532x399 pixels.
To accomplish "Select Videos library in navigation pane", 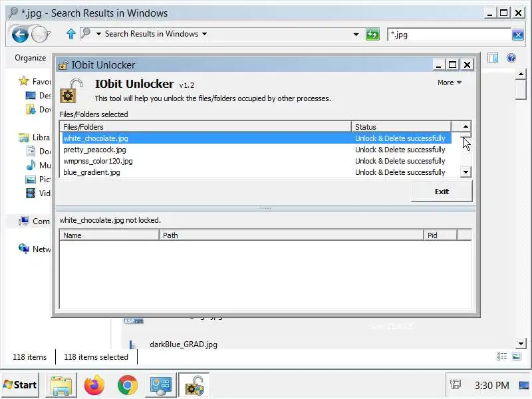I will (x=38, y=193).
